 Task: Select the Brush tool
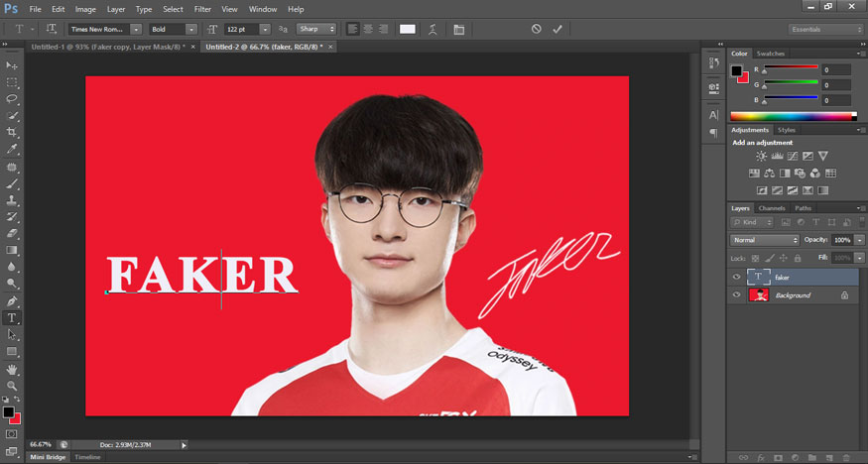12,183
